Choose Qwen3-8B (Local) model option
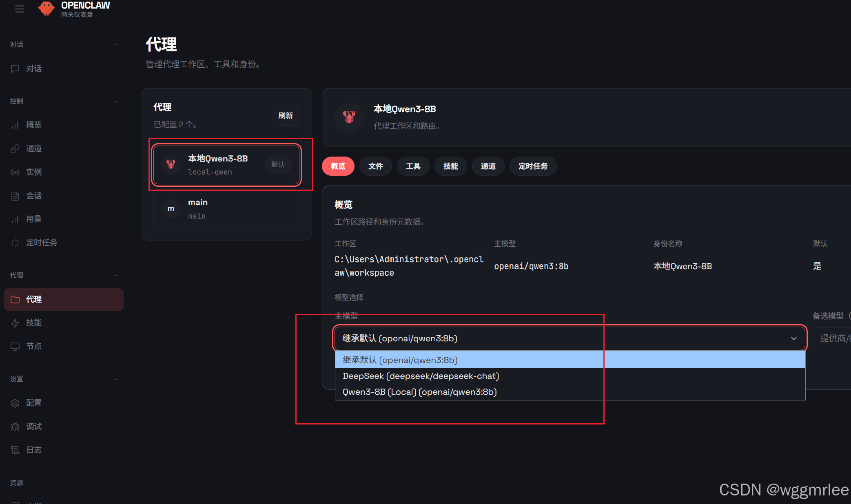This screenshot has width=851, height=504. (x=419, y=392)
